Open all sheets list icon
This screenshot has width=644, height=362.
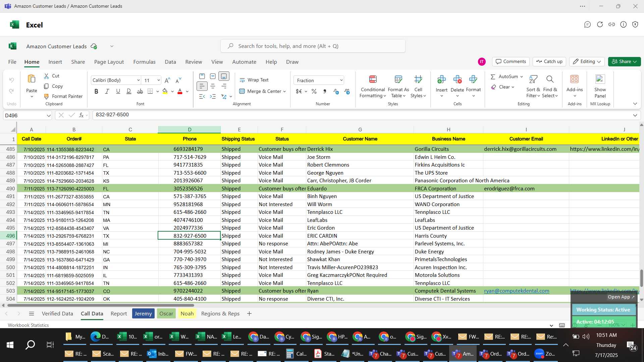[32, 314]
